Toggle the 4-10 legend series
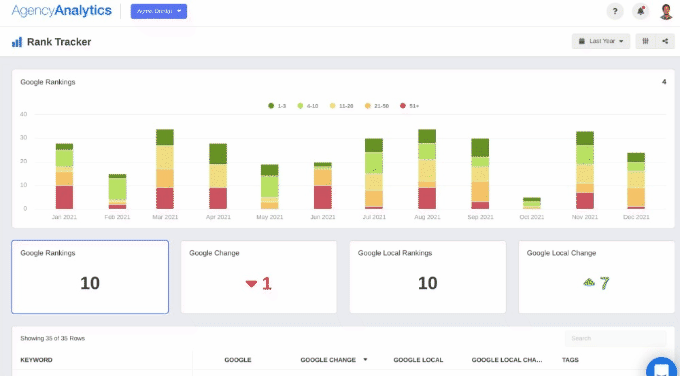The image size is (680, 376). click(308, 106)
